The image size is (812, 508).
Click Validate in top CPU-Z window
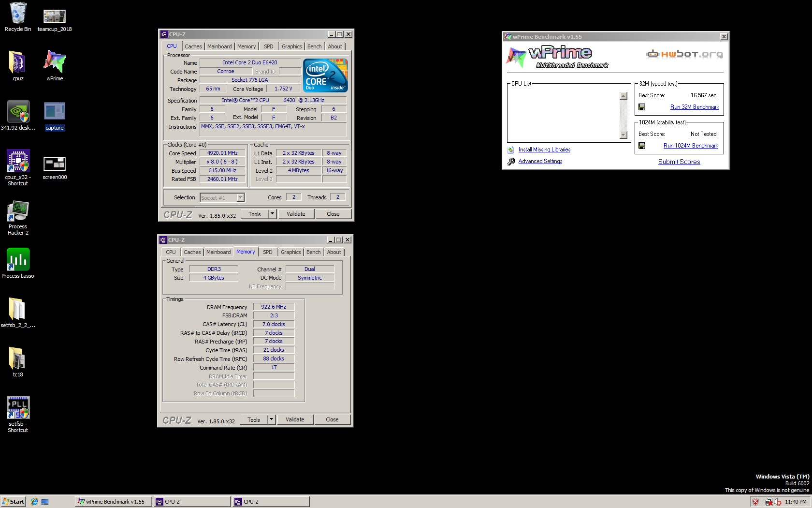[x=296, y=214]
